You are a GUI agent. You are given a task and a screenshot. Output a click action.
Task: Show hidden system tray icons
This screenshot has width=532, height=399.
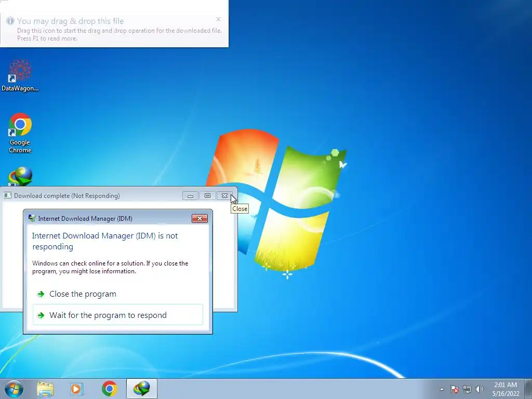coord(442,390)
